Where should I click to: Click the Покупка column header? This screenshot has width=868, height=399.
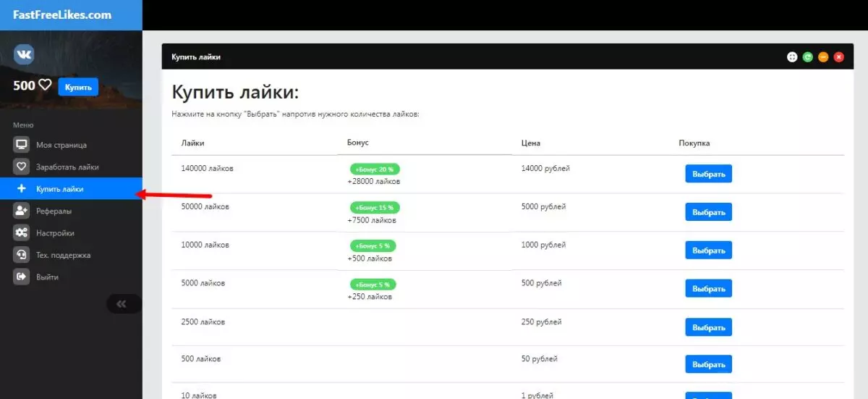pyautogui.click(x=694, y=143)
